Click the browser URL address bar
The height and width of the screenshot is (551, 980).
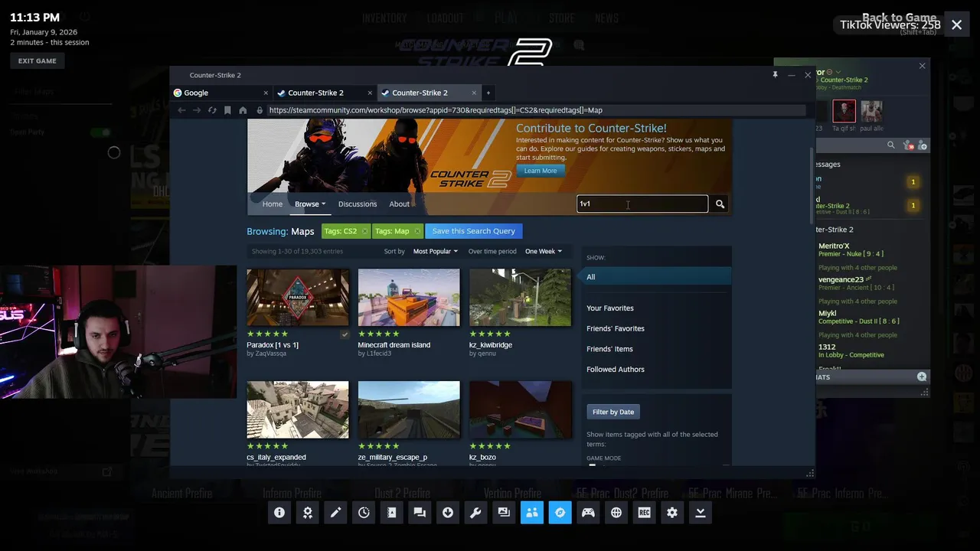pos(535,110)
